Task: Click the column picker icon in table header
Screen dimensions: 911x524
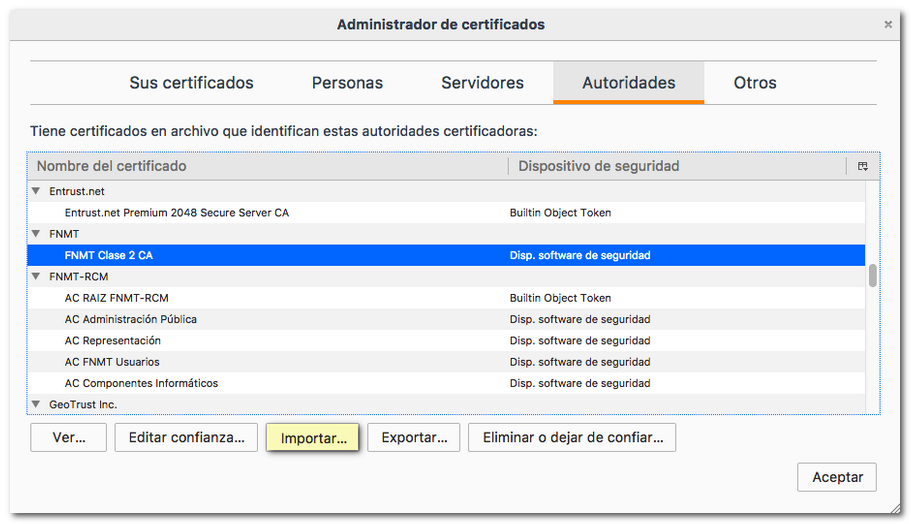Action: [x=862, y=166]
